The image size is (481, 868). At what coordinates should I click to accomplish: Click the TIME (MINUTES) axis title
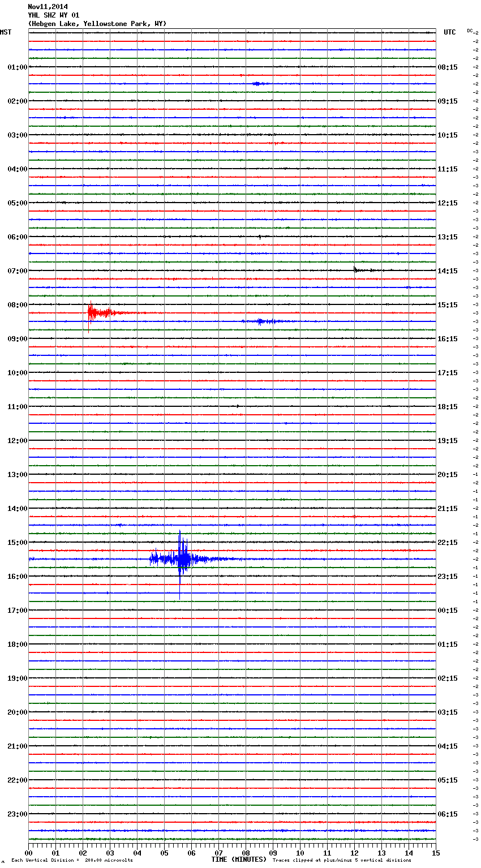coord(239,860)
